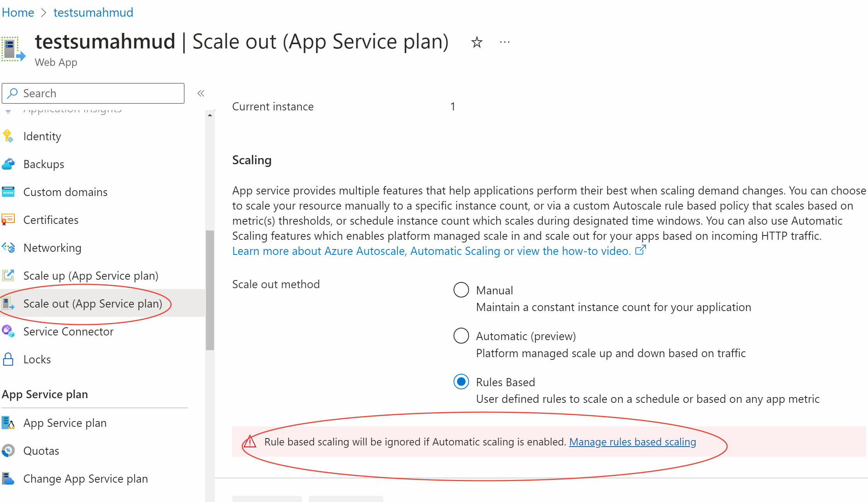Select the Identity sidebar icon
868x502 pixels.
(8, 136)
